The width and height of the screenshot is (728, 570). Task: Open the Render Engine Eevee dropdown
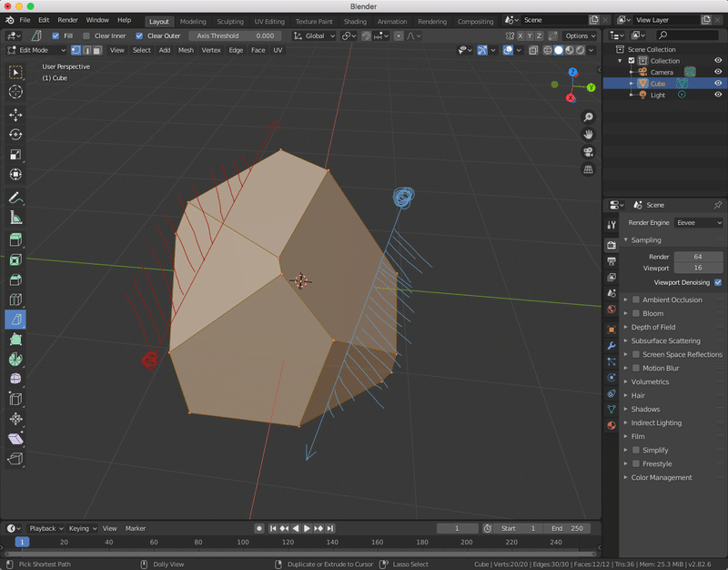tap(698, 222)
